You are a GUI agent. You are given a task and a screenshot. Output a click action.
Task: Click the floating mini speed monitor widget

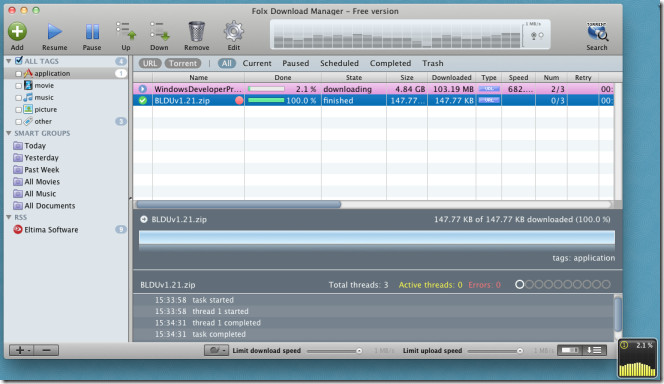637,359
